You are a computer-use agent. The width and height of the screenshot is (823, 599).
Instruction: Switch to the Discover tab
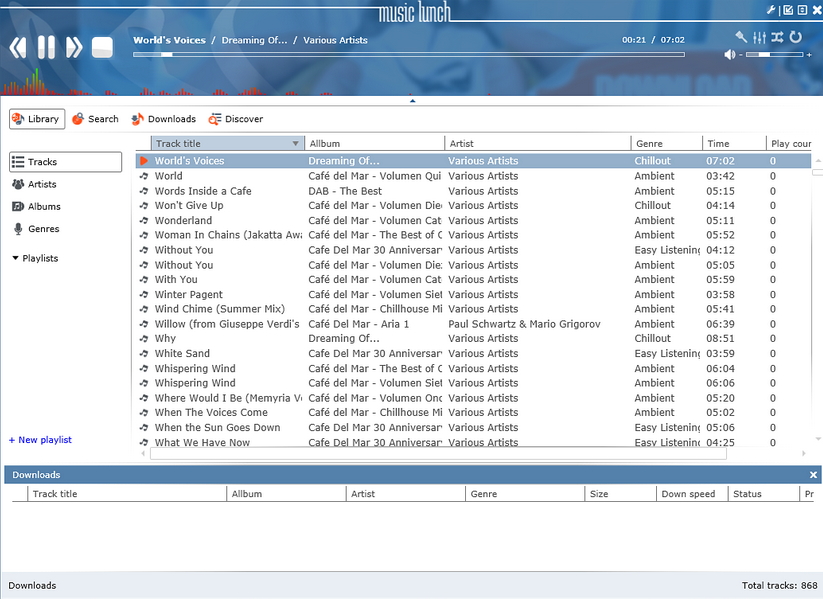click(x=236, y=119)
